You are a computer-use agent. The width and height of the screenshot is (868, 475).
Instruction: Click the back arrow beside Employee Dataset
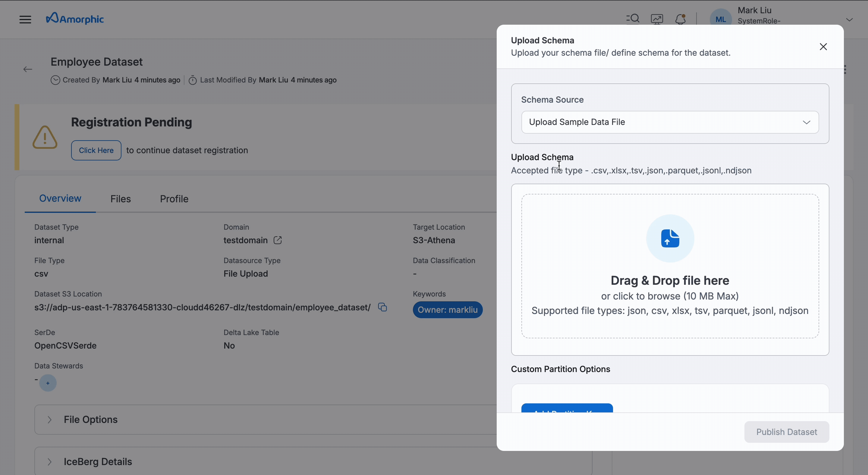pos(28,69)
